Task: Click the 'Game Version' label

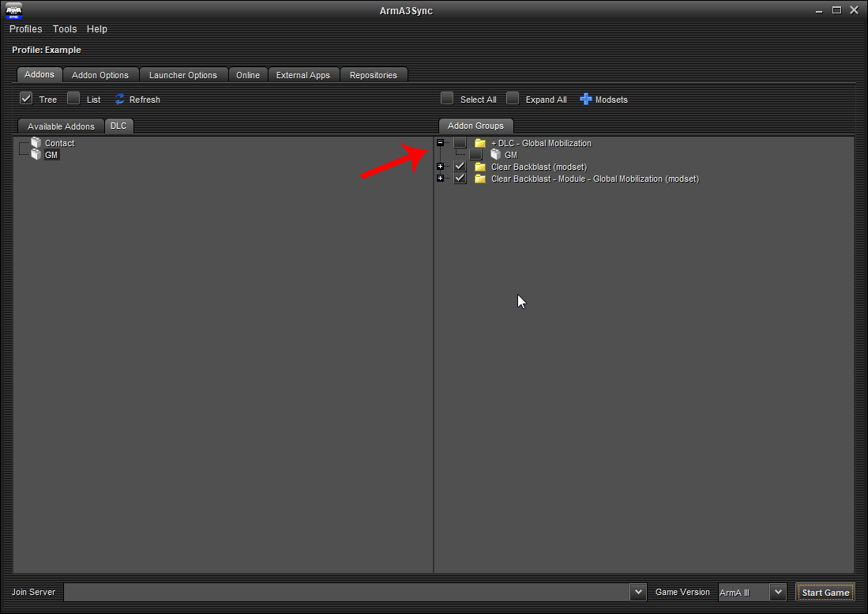Action: point(682,592)
